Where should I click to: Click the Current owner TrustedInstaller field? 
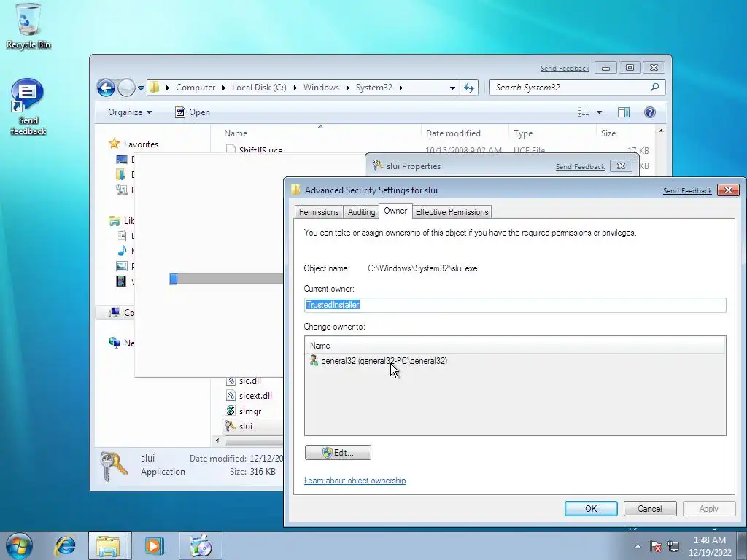click(515, 305)
